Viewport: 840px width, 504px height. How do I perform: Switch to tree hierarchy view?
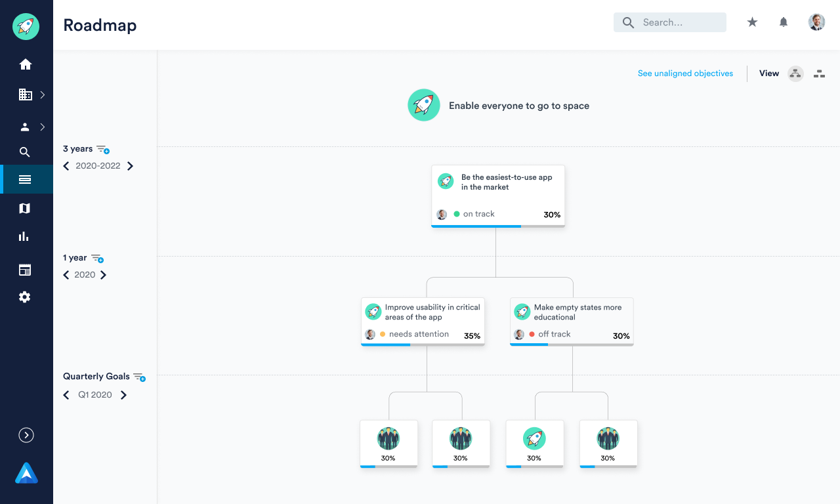(795, 73)
